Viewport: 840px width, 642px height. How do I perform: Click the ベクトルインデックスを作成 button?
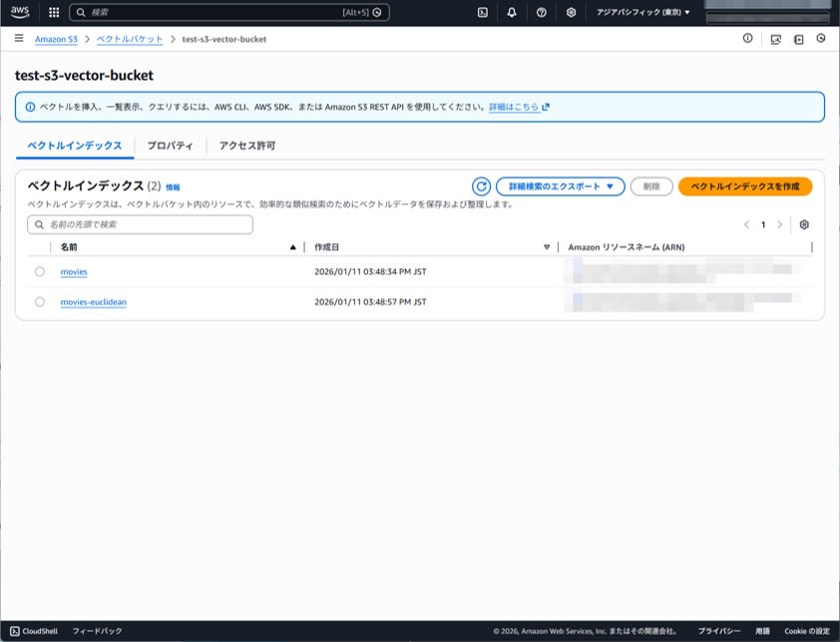745,186
